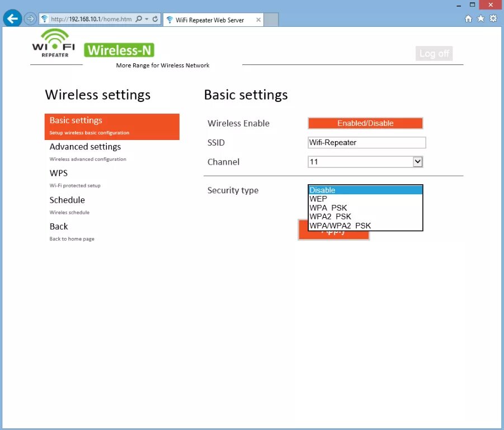504x430 pixels.
Task: Open Basic settings menu item
Action: (x=112, y=127)
